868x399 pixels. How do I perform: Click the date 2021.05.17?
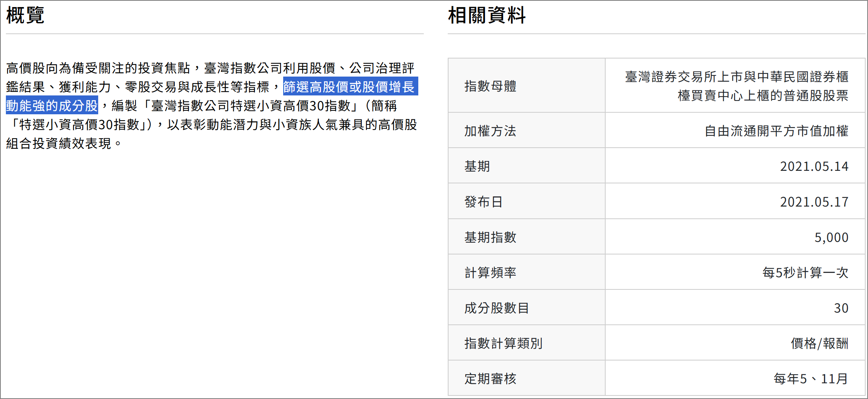pos(814,201)
